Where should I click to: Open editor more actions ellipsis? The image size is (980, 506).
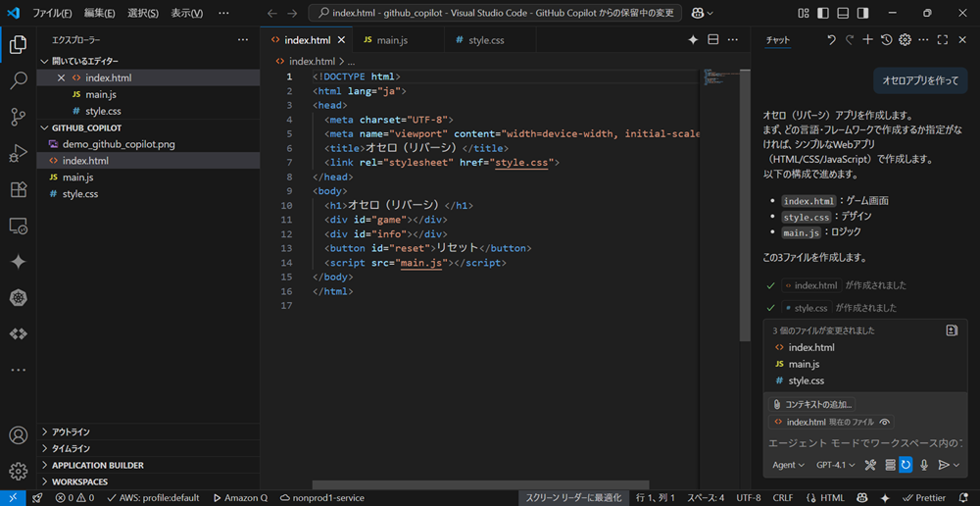tap(732, 40)
